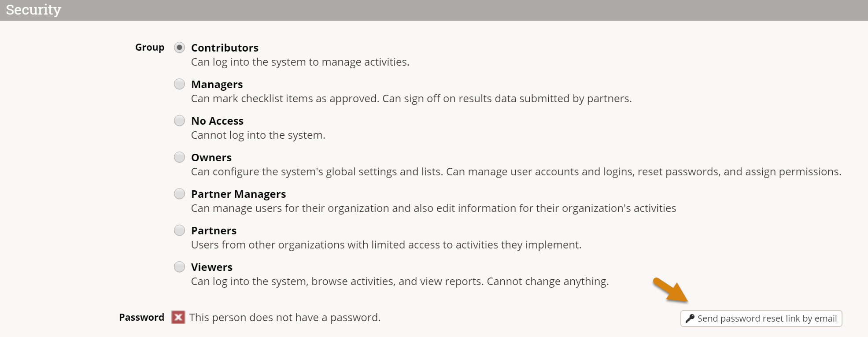Choose the Partners radio button
Image resolution: width=868 pixels, height=337 pixels.
[x=179, y=230]
